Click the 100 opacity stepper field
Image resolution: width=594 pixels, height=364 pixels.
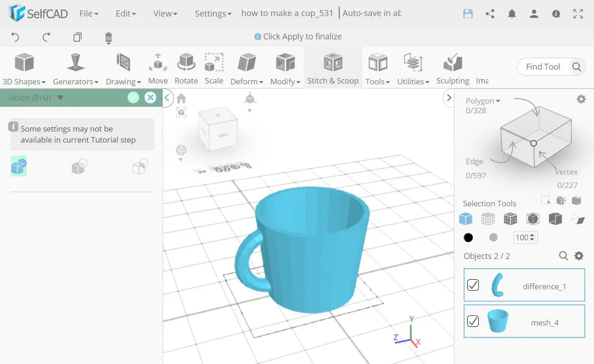(525, 237)
